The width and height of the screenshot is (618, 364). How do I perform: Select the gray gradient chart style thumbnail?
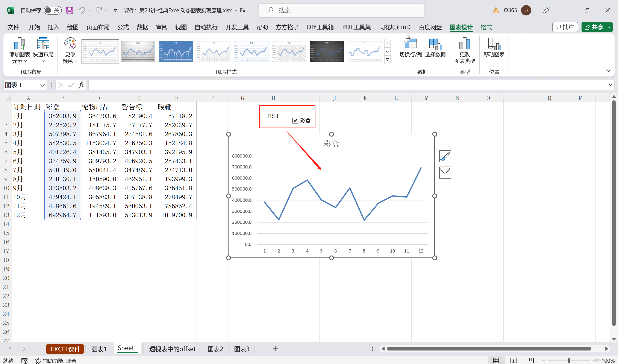(138, 51)
